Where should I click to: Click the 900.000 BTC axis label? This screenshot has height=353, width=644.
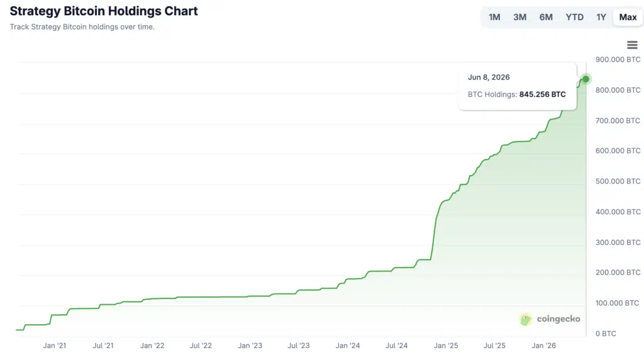pyautogui.click(x=618, y=60)
